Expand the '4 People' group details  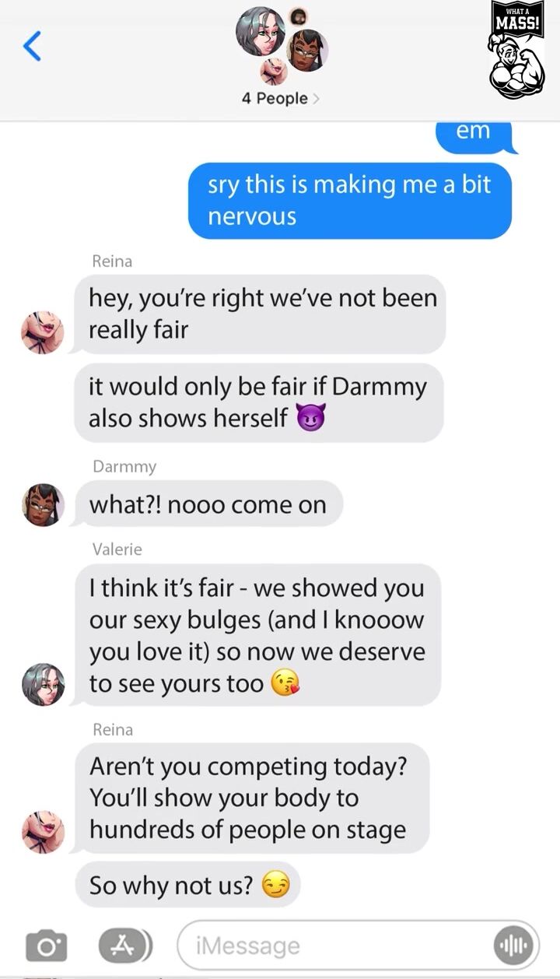click(x=280, y=99)
